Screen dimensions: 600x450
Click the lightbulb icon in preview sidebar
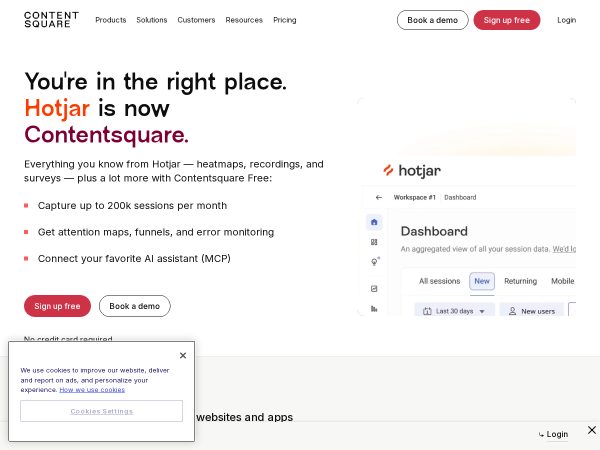tap(375, 261)
